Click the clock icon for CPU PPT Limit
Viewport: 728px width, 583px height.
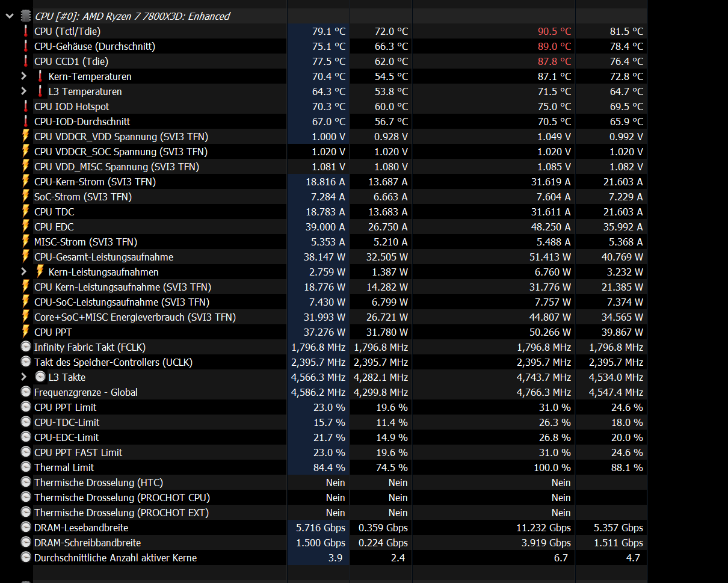click(26, 407)
